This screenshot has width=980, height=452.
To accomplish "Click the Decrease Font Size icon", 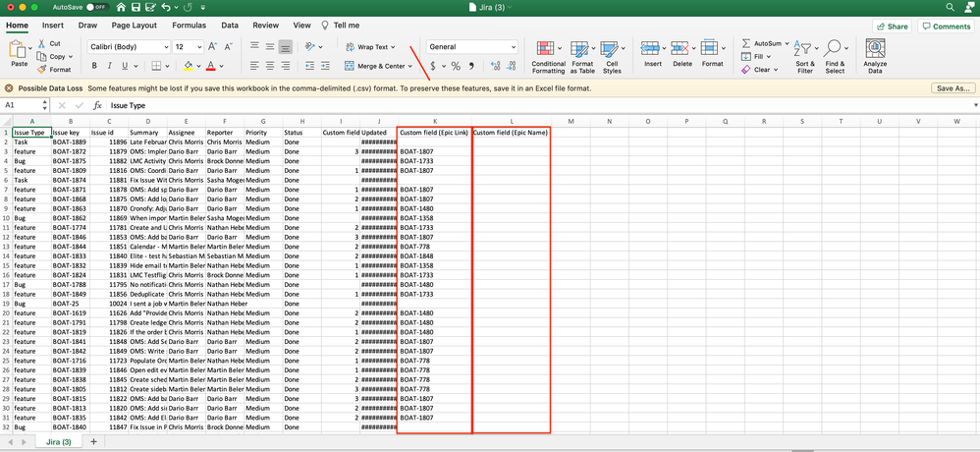I will pyautogui.click(x=228, y=47).
